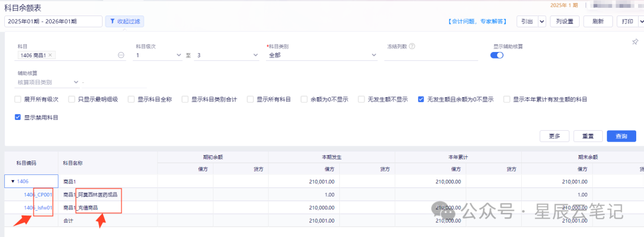644x237 pixels.
Task: Open the 科目类别 dropdown showing 全部
Action: (322, 55)
